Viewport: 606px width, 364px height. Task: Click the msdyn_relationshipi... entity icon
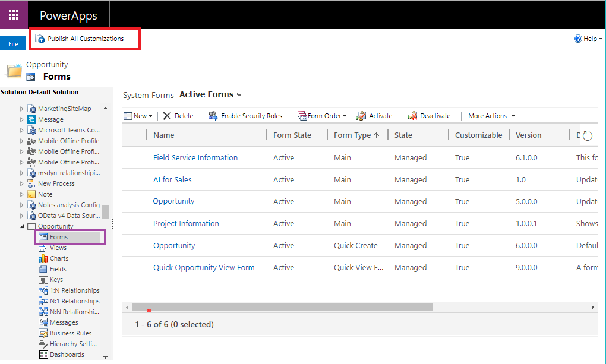coord(31,173)
